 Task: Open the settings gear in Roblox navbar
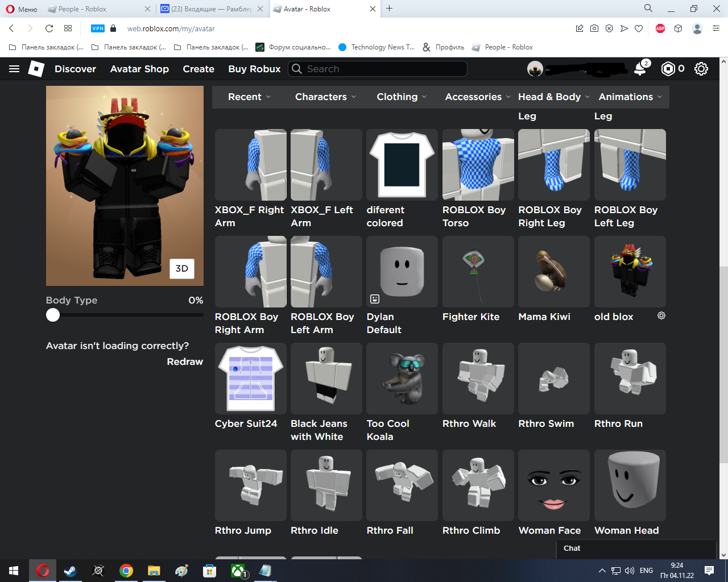(701, 69)
